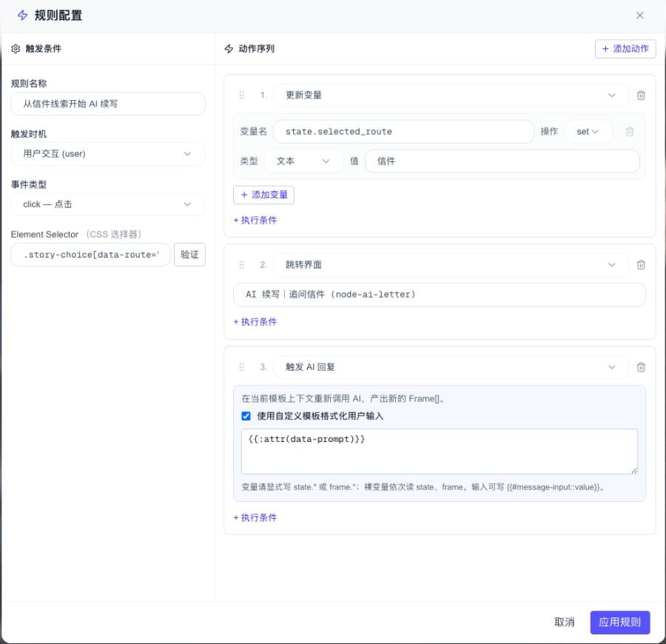
Task: Delete action 2 跳转界面 with trash icon
Action: pos(641,265)
